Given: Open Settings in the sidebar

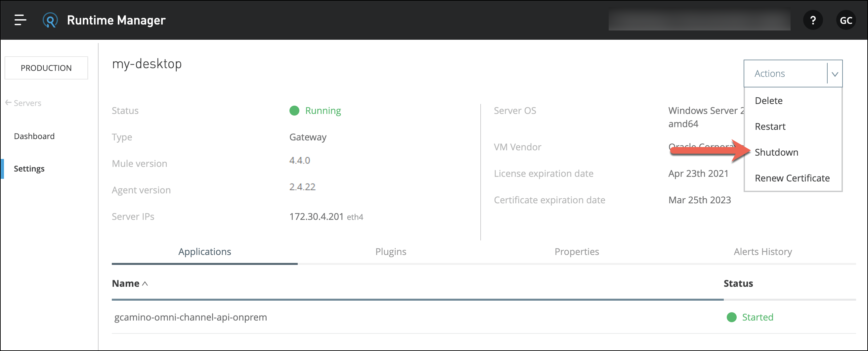Looking at the screenshot, I should click(x=29, y=169).
